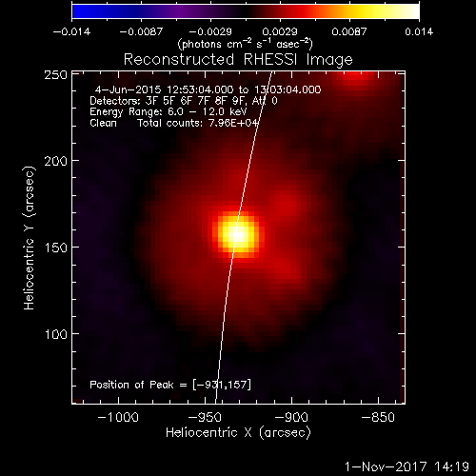The width and height of the screenshot is (476, 476).
Task: Click the 1-Nov-2017 14:19 timestamp
Action: pyautogui.click(x=407, y=466)
